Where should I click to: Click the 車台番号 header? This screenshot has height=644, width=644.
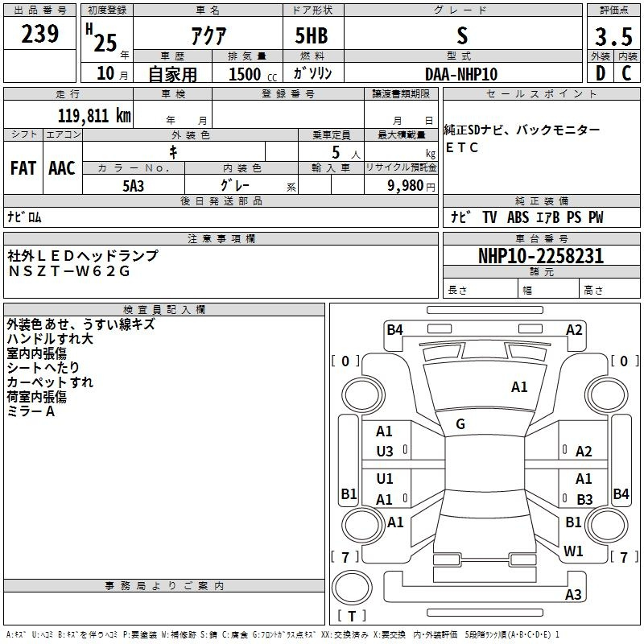click(541, 238)
